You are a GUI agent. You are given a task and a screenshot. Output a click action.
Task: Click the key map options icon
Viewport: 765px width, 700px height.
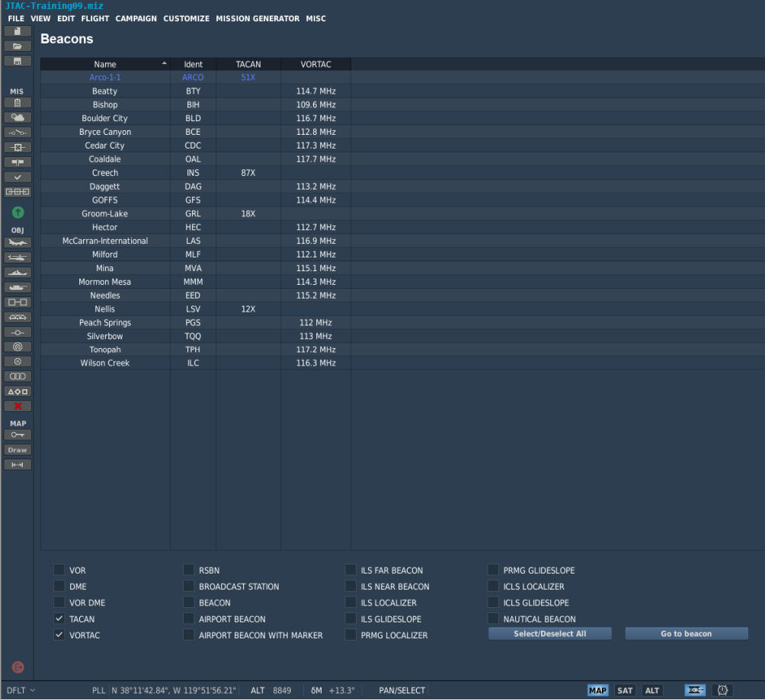(x=18, y=435)
